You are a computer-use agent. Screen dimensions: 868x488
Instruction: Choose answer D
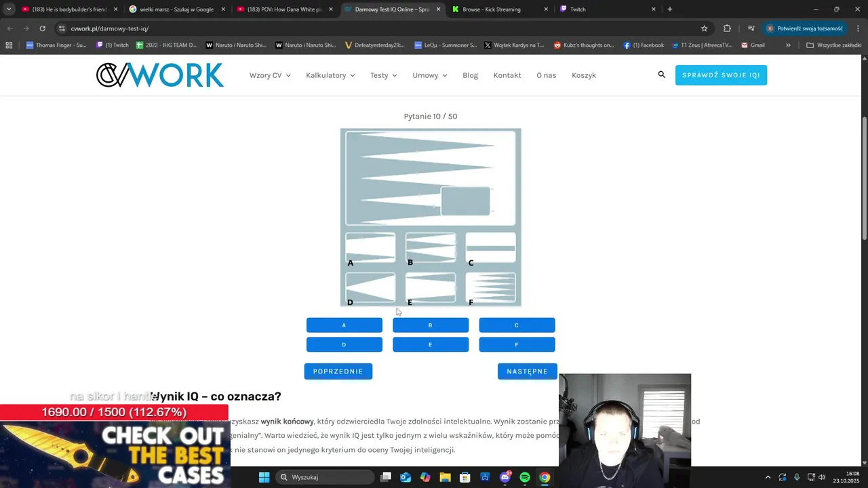point(344,345)
